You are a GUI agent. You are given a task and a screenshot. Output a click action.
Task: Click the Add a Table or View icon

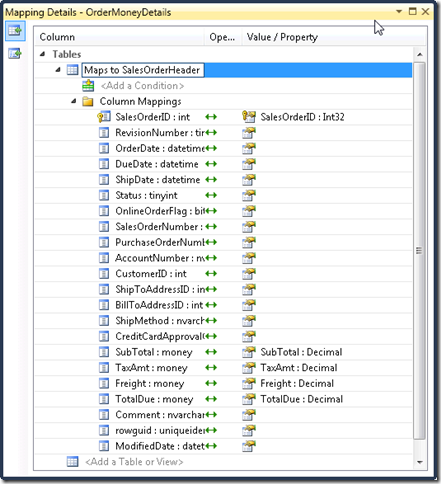coord(72,462)
